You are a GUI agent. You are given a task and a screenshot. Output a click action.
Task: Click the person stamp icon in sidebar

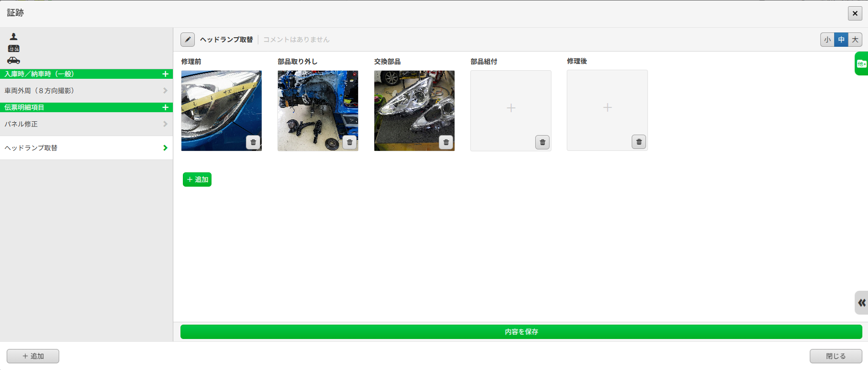click(x=13, y=36)
